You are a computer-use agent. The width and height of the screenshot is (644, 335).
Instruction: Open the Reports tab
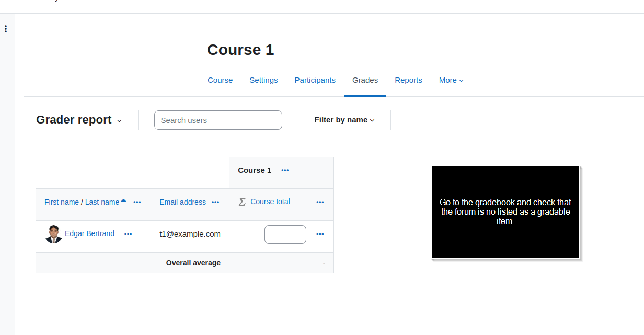(x=408, y=80)
